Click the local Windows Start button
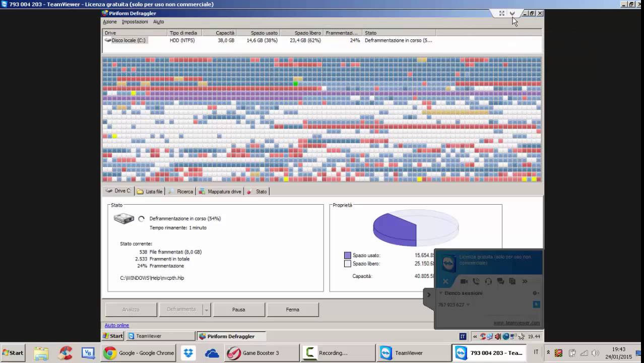Image resolution: width=644 pixels, height=363 pixels. [13, 353]
